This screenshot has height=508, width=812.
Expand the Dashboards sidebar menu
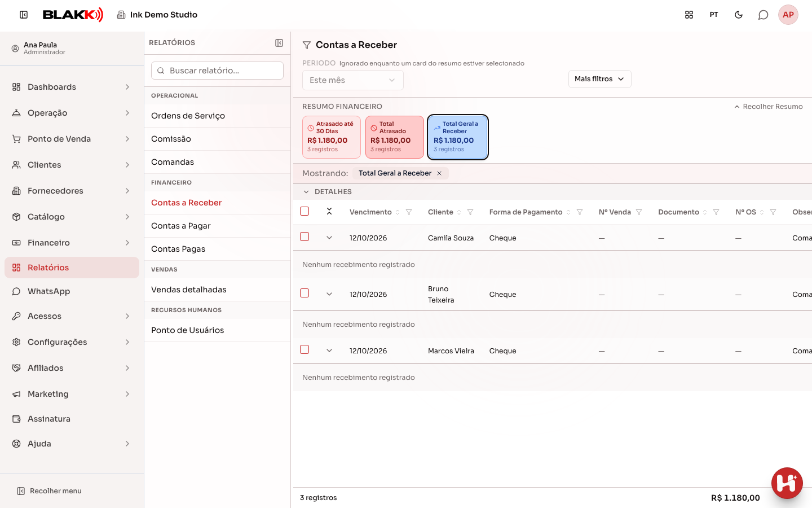pyautogui.click(x=72, y=87)
